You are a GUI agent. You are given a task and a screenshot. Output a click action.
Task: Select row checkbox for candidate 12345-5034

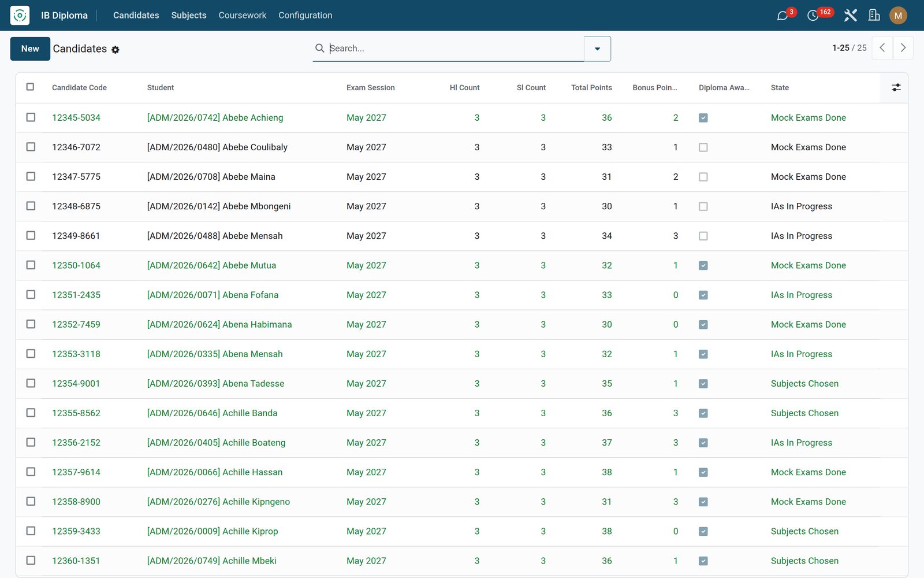pyautogui.click(x=31, y=117)
